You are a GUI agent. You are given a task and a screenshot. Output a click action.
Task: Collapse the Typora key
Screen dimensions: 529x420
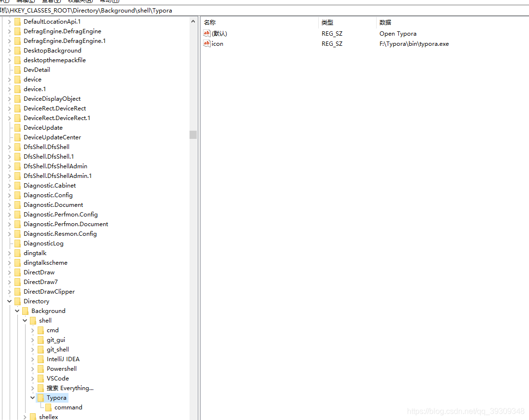click(x=33, y=398)
